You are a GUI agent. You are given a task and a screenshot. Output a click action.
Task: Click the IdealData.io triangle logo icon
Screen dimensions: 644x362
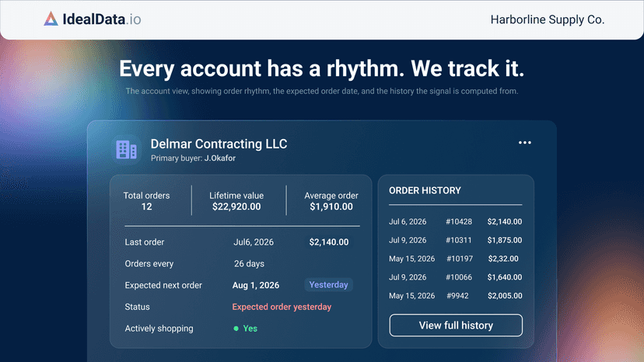51,19
